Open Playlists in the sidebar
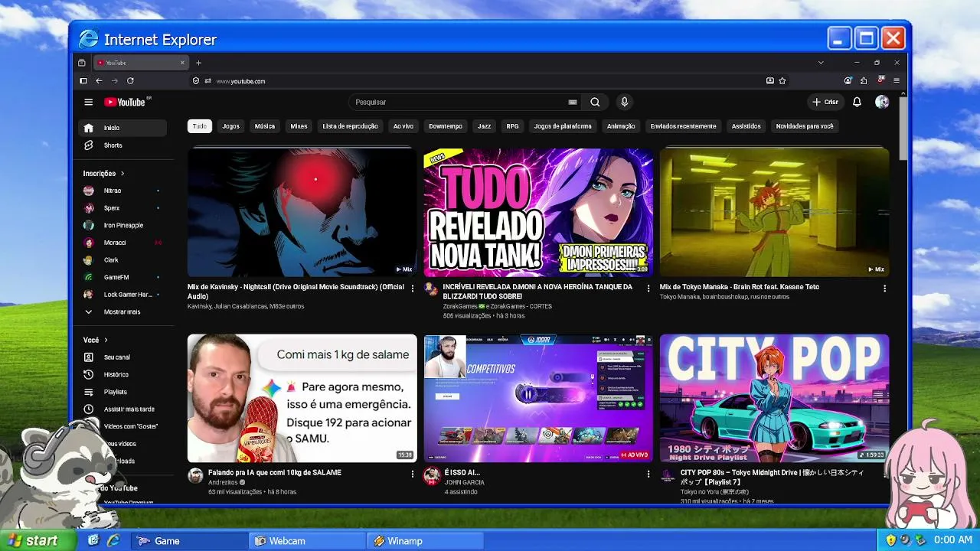The image size is (980, 551). pyautogui.click(x=122, y=392)
